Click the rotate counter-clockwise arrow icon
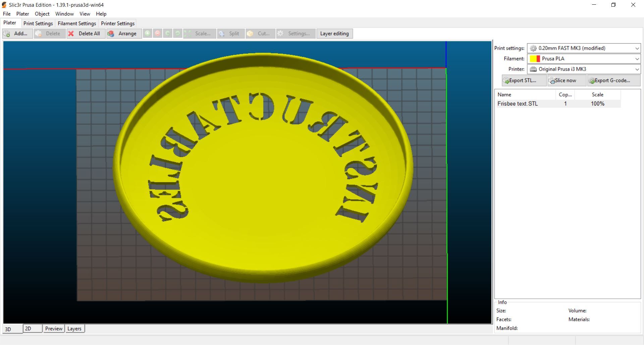Screen dimensions: 644x345 point(177,33)
